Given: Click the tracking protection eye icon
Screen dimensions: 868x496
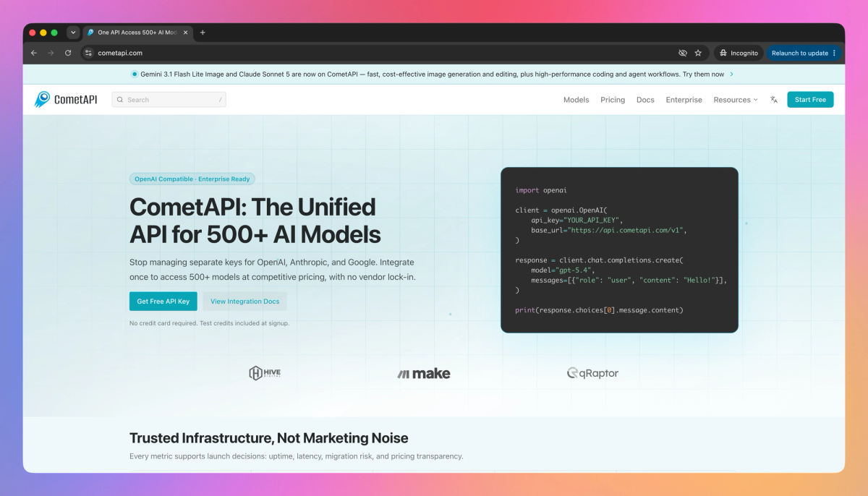Looking at the screenshot, I should tap(682, 53).
